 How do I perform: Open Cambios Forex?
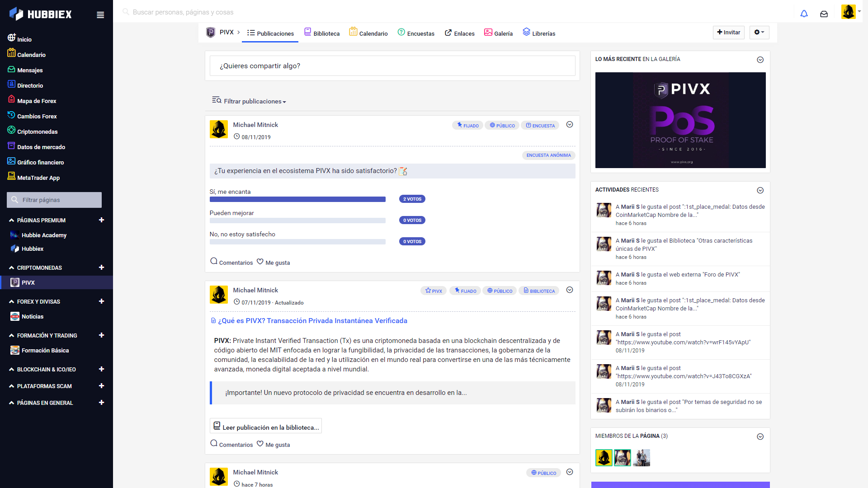tap(32, 116)
